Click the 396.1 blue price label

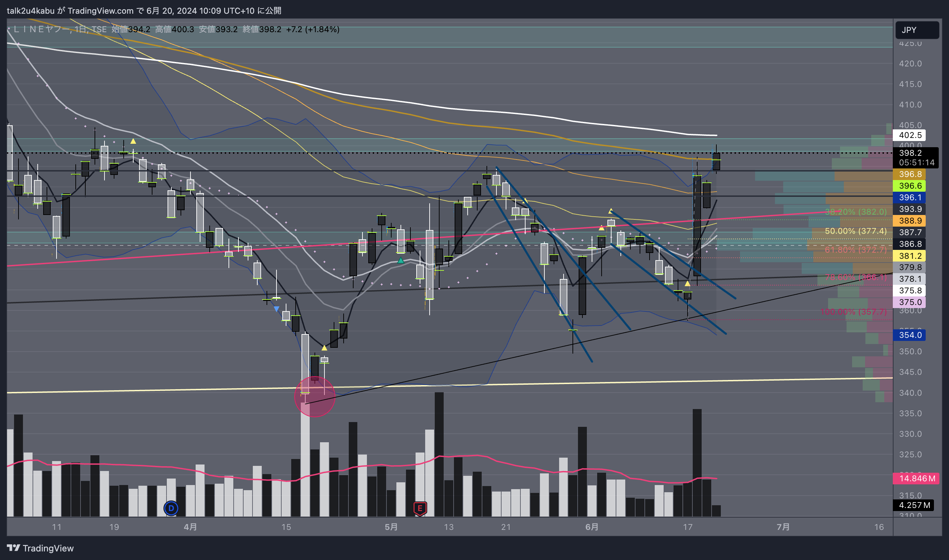pos(910,198)
